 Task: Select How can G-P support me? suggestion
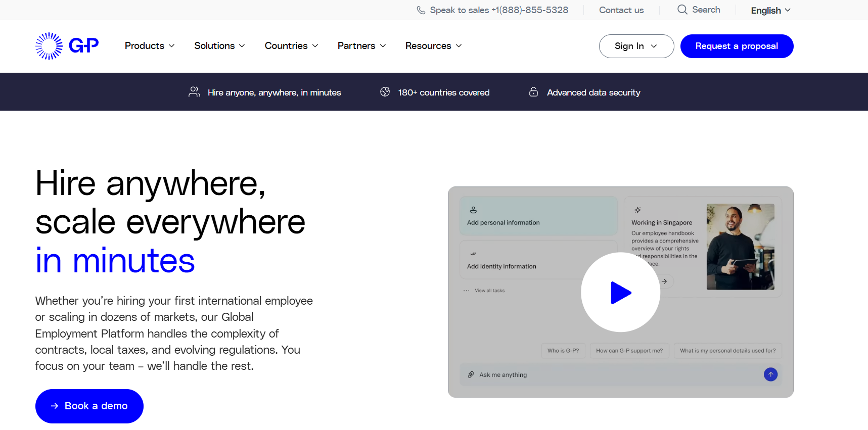point(629,351)
